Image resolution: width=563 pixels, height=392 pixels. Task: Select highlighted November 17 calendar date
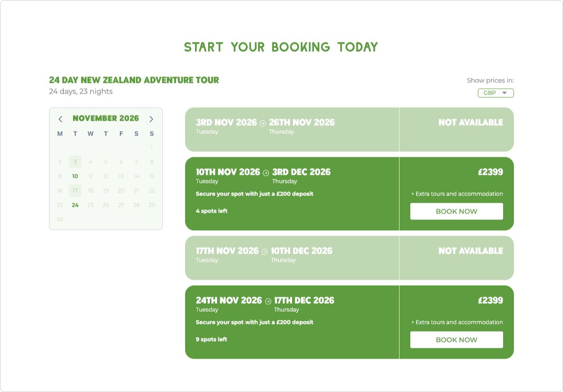[x=75, y=191]
